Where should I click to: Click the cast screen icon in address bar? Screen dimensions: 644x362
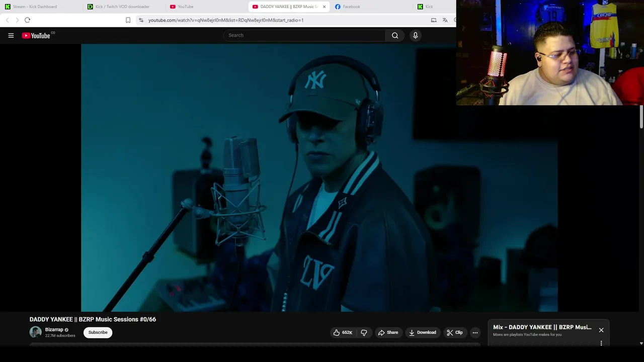coord(434,20)
